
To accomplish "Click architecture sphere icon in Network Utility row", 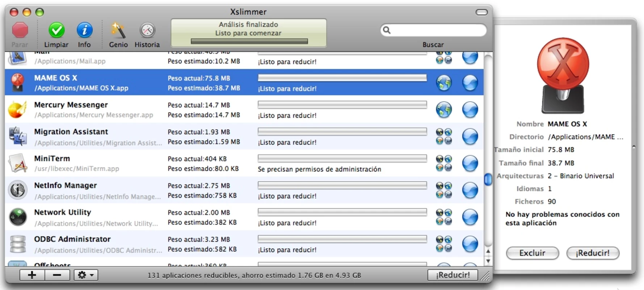I will (470, 217).
